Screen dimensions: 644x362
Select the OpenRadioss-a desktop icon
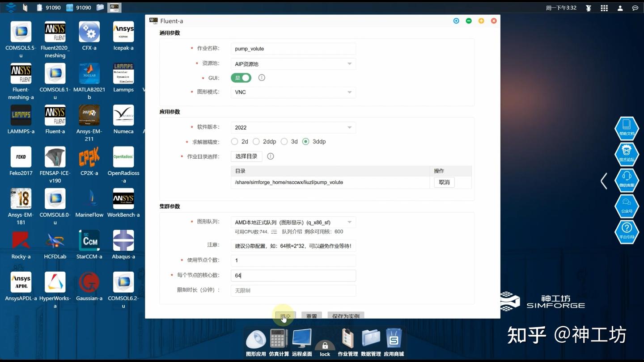[123, 157]
